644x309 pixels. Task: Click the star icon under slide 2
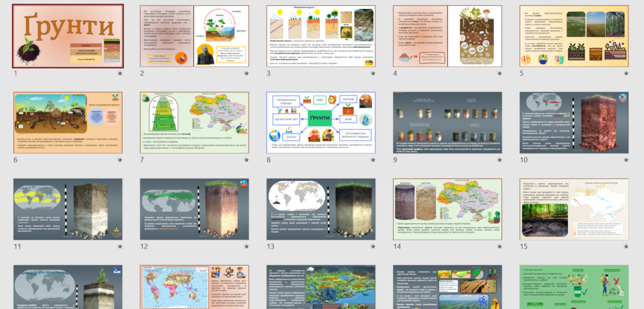[x=247, y=73]
